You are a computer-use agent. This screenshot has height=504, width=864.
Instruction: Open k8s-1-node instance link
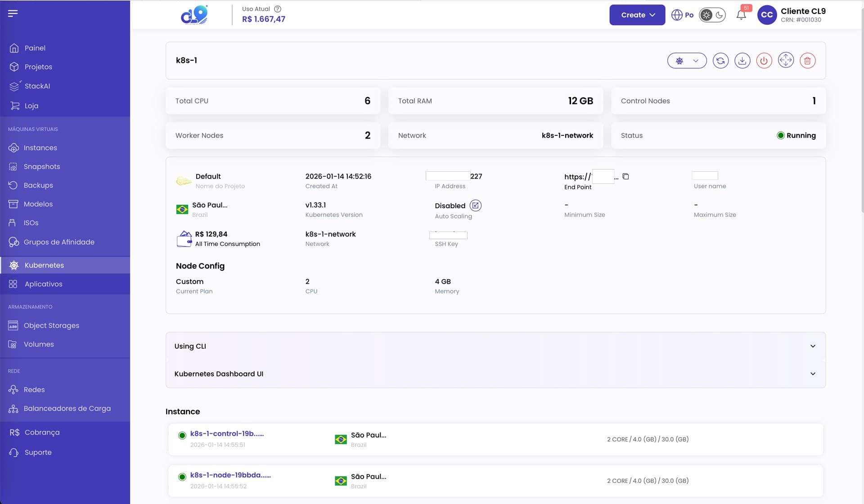click(230, 475)
